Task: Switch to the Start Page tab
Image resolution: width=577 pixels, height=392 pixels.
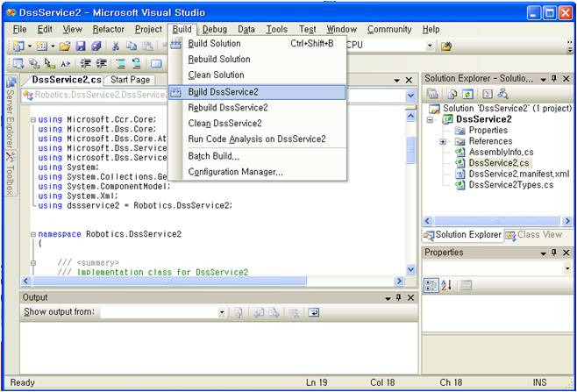Action: click(130, 80)
